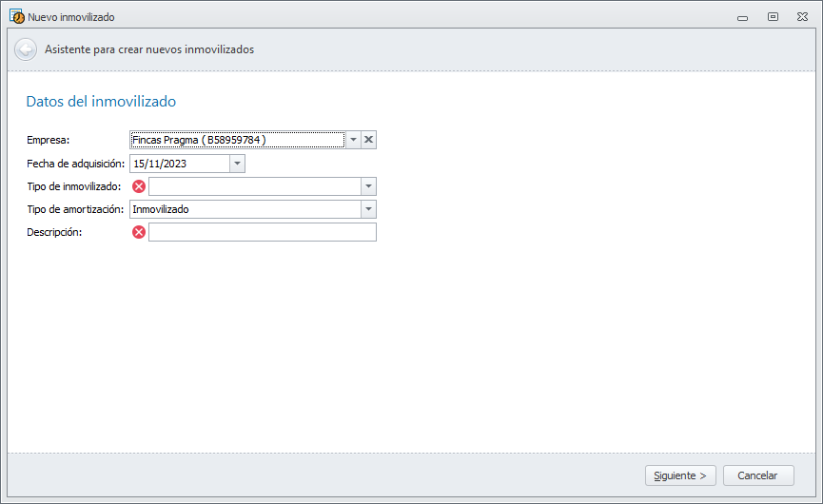
Task: Focus the empty Tipo de inmovilizado field
Action: (254, 186)
